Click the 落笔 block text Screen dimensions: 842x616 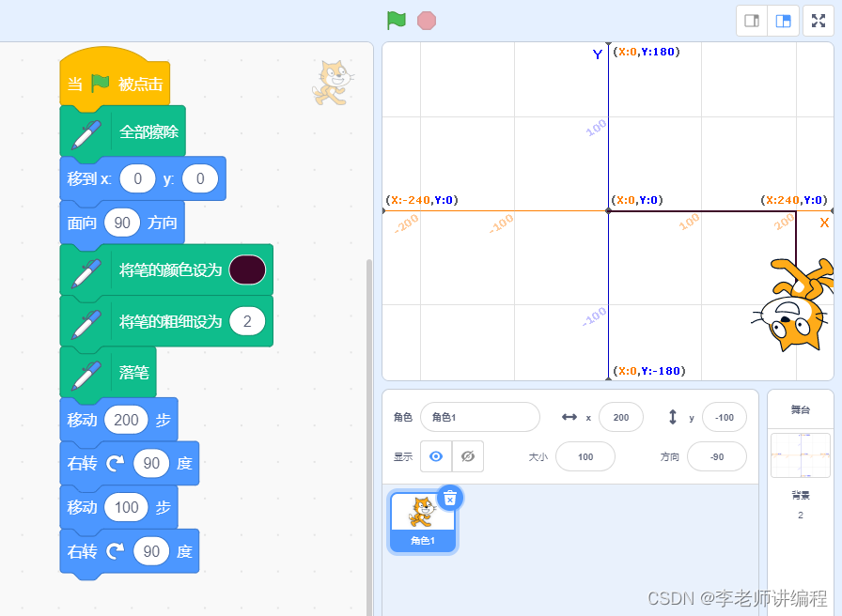[x=133, y=372]
